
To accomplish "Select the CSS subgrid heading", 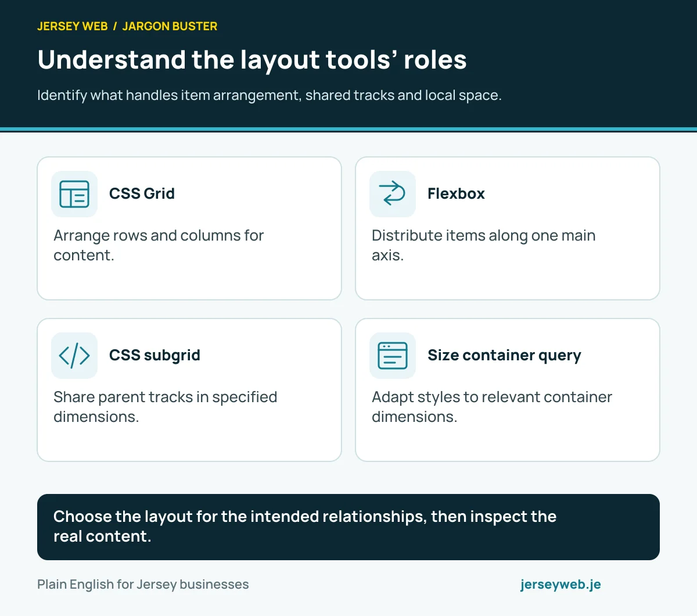I will 155,355.
